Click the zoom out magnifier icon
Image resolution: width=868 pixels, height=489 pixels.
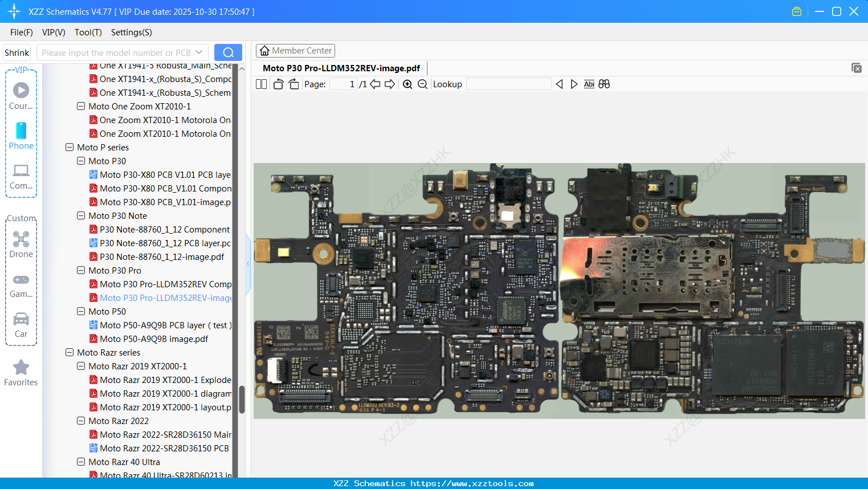pyautogui.click(x=422, y=84)
